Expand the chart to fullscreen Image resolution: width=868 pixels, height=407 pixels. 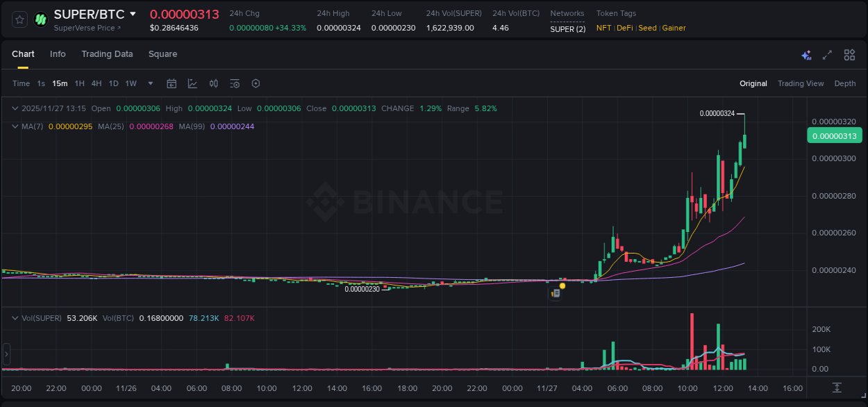click(x=827, y=54)
